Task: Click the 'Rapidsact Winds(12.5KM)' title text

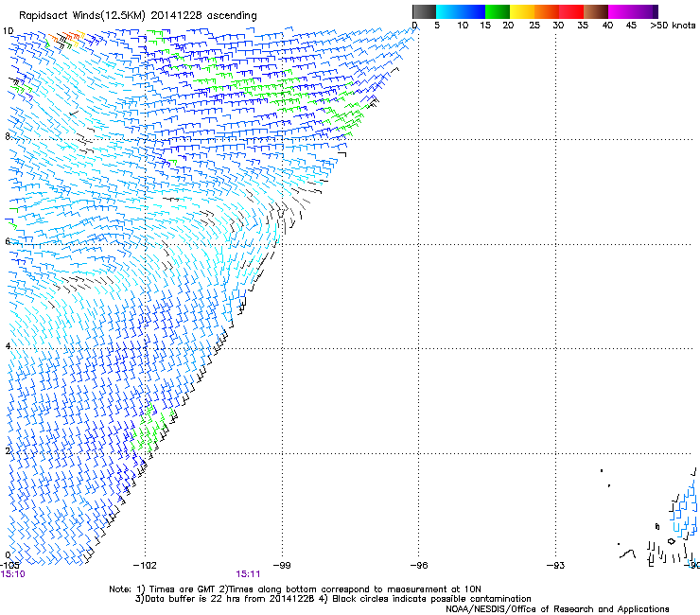Action: [x=81, y=16]
